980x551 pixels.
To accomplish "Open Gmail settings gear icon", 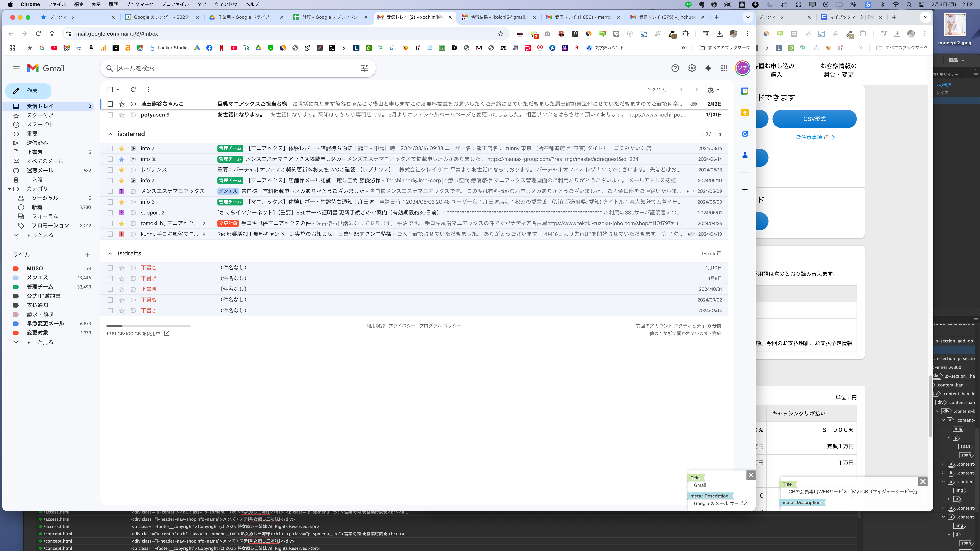I will click(692, 68).
